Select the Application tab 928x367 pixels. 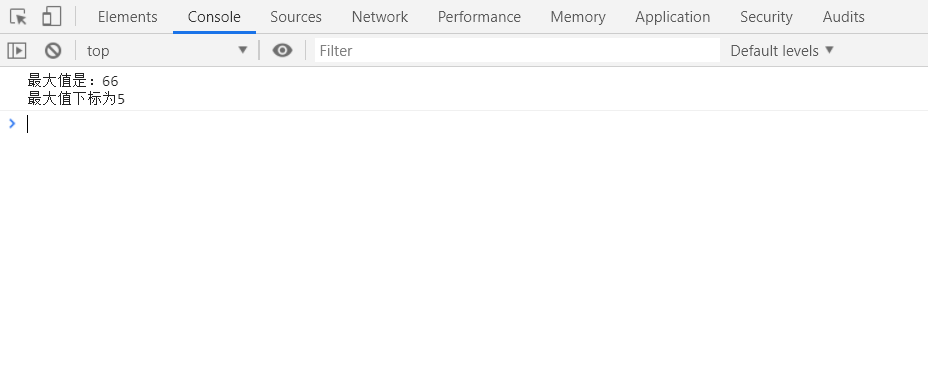tap(673, 17)
